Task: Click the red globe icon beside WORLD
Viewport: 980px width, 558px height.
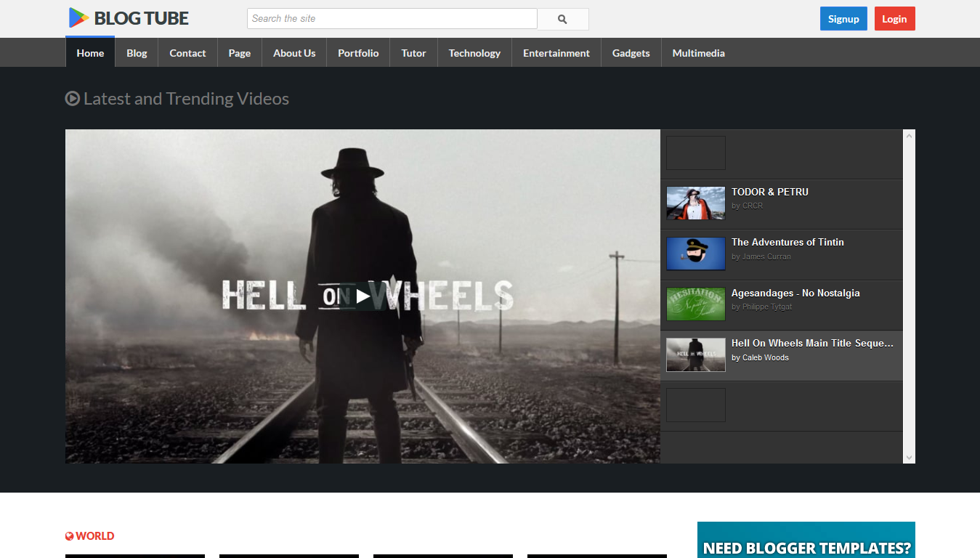Action: pos(70,536)
